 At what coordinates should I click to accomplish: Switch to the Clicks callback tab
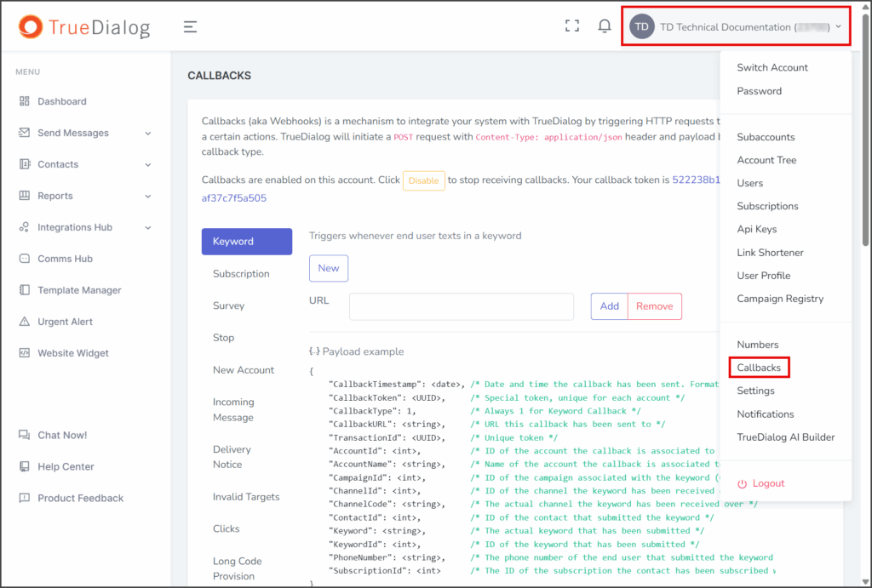227,528
